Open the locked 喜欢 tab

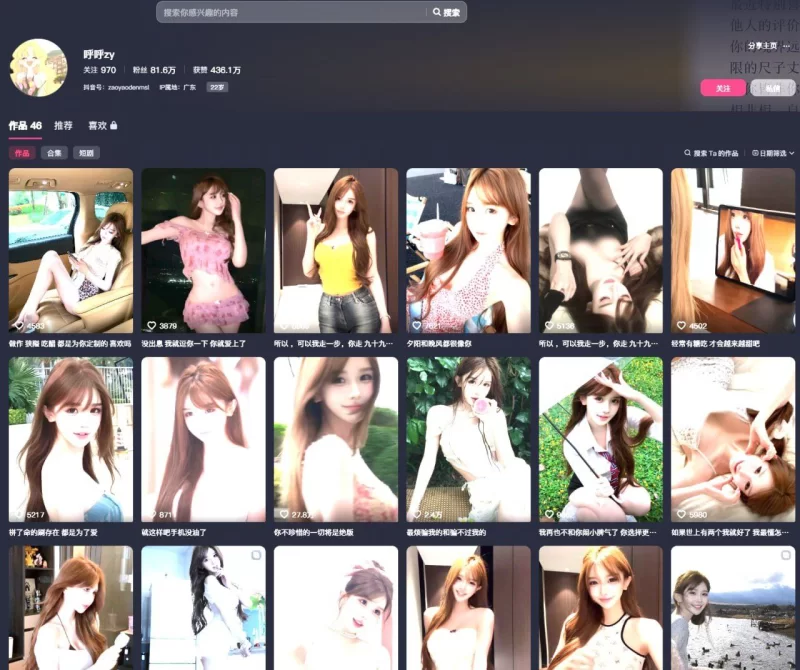[x=102, y=126]
